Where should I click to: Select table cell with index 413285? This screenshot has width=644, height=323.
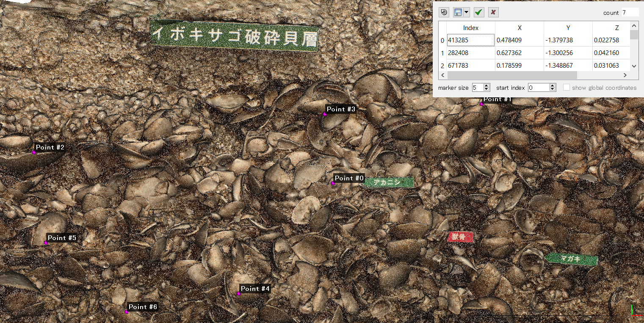pos(470,40)
